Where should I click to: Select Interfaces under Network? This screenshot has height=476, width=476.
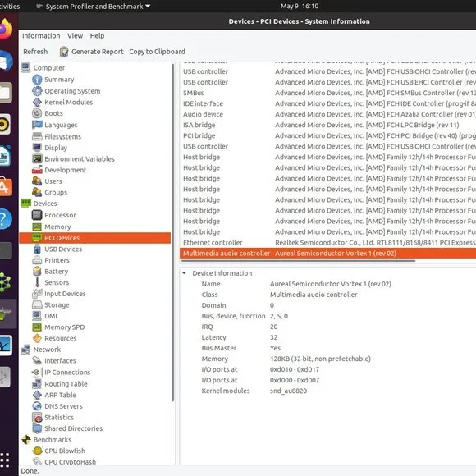[60, 360]
